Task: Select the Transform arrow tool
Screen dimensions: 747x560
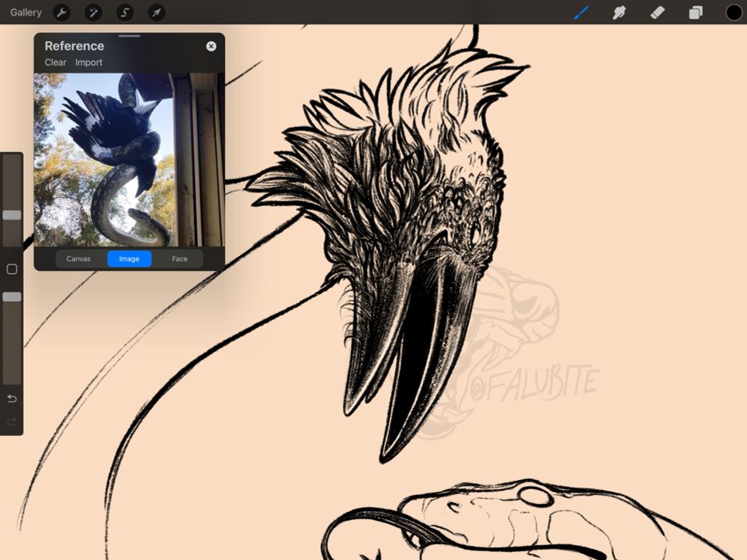Action: [157, 13]
